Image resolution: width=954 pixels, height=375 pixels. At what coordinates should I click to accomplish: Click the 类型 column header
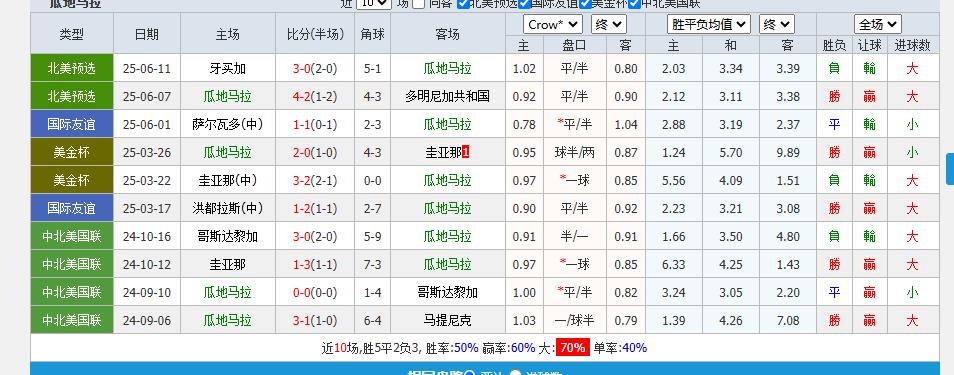pos(72,34)
